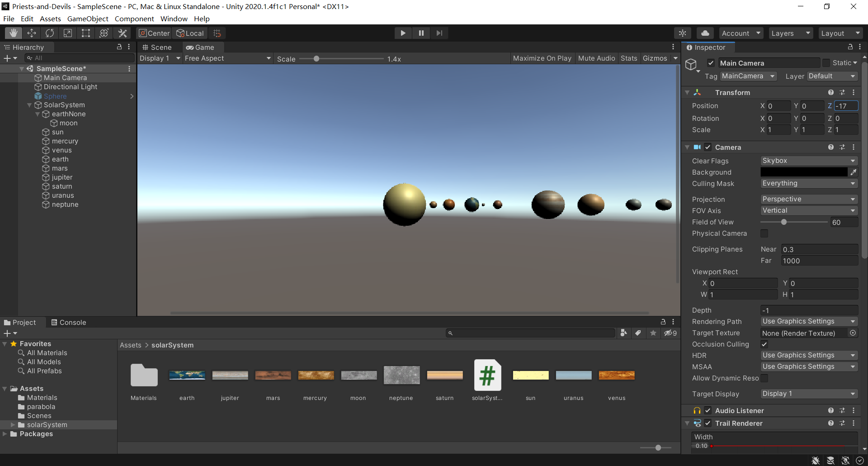Enable Main Camera active checkbox

pos(711,63)
